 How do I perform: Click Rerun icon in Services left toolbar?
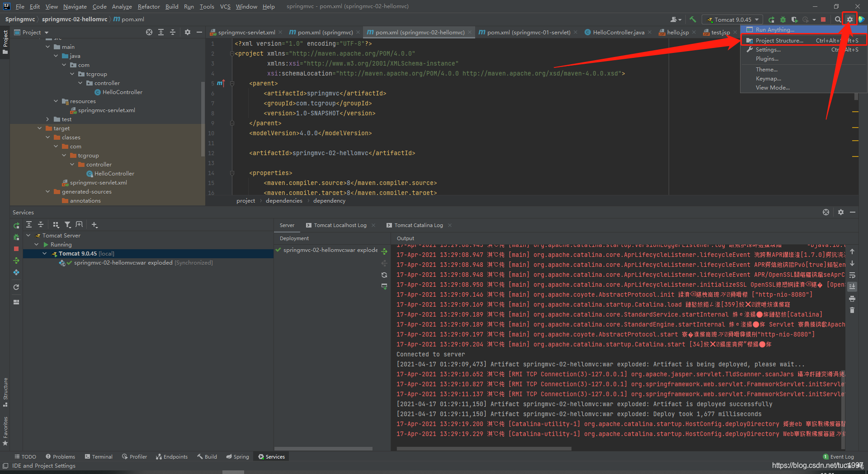(x=16, y=225)
